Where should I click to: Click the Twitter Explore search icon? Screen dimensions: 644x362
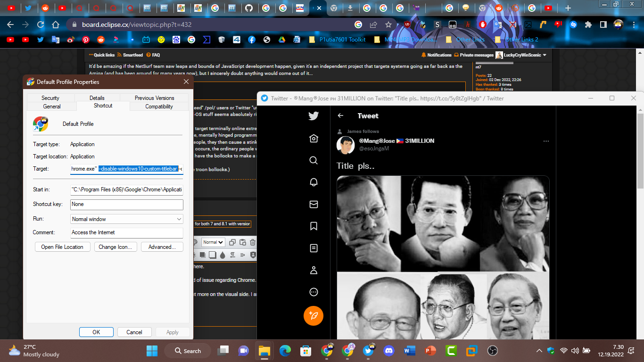tap(314, 160)
